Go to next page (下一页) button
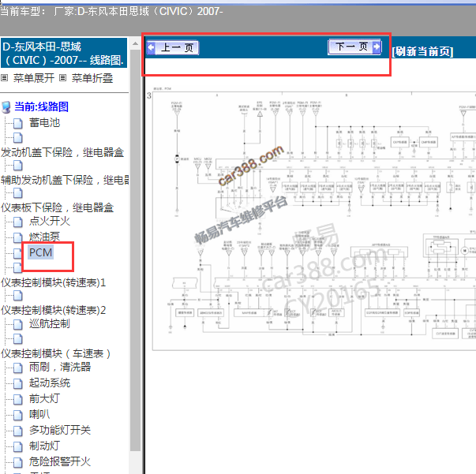 (354, 47)
